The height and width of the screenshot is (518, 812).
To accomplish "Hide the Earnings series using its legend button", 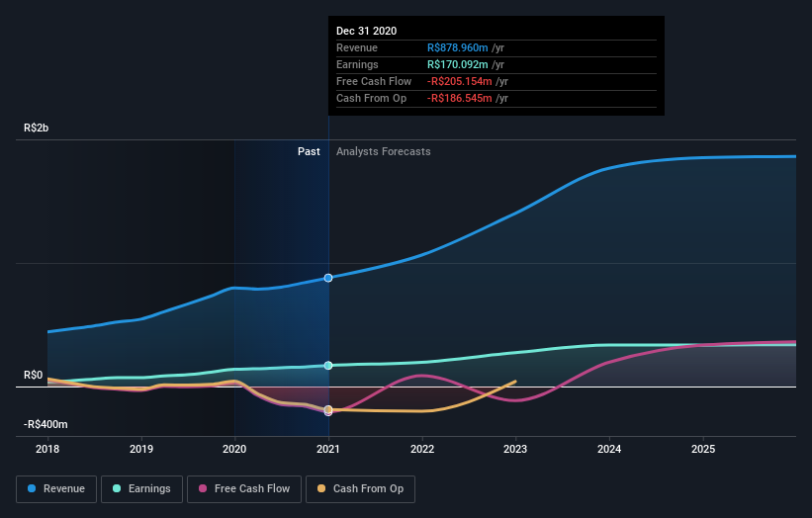I will tap(142, 488).
